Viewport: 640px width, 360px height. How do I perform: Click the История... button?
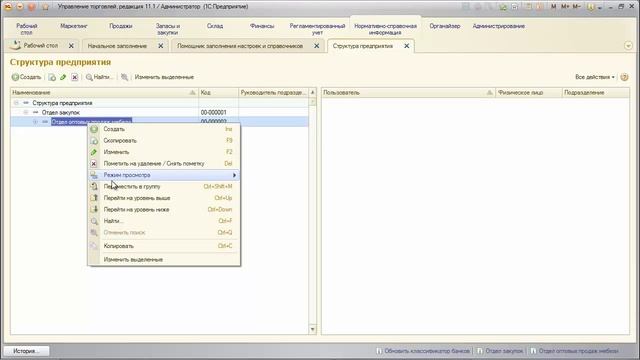coord(27,351)
